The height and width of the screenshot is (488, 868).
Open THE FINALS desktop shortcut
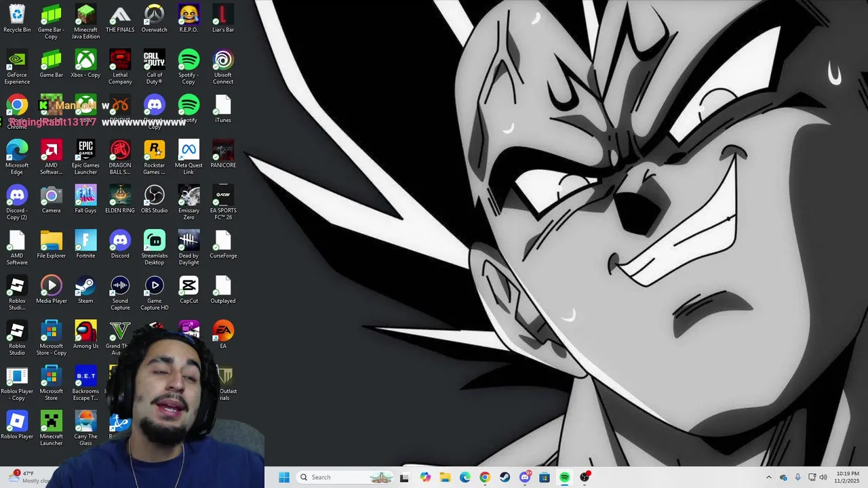pyautogui.click(x=120, y=18)
